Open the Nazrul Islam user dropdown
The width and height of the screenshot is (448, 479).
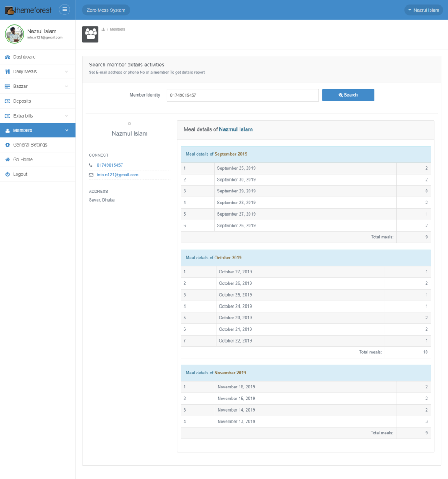pyautogui.click(x=424, y=10)
